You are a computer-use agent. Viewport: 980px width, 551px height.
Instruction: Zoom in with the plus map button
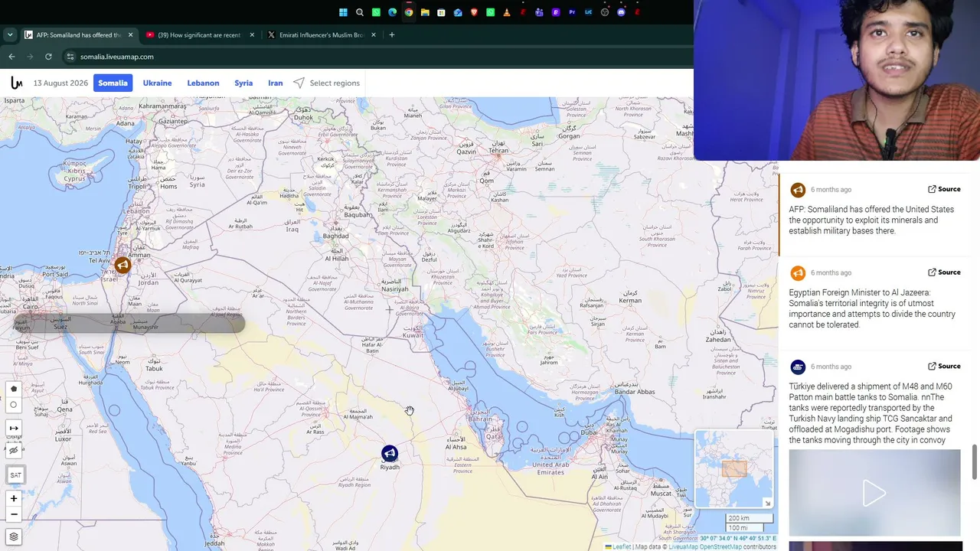(x=13, y=498)
